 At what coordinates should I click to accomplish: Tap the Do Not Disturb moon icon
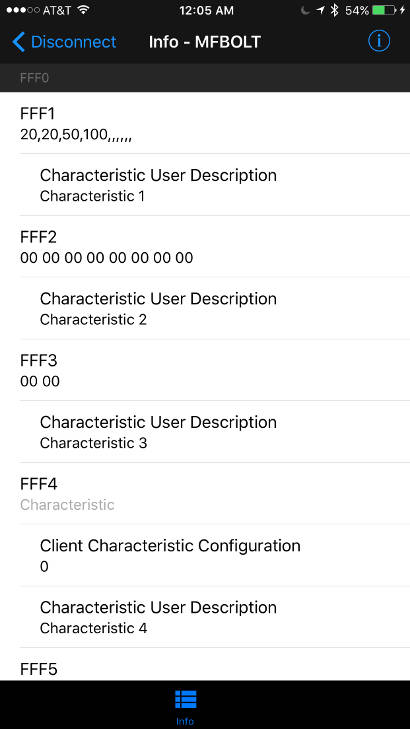[x=305, y=10]
